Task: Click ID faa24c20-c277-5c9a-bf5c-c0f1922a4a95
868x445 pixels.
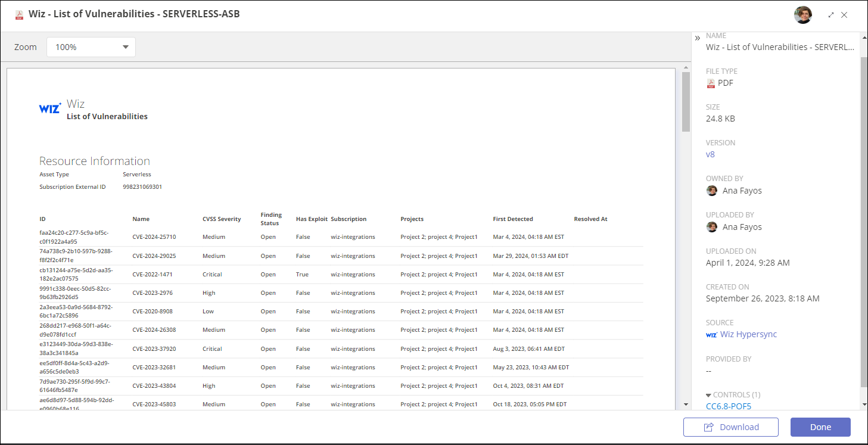Action: point(74,237)
